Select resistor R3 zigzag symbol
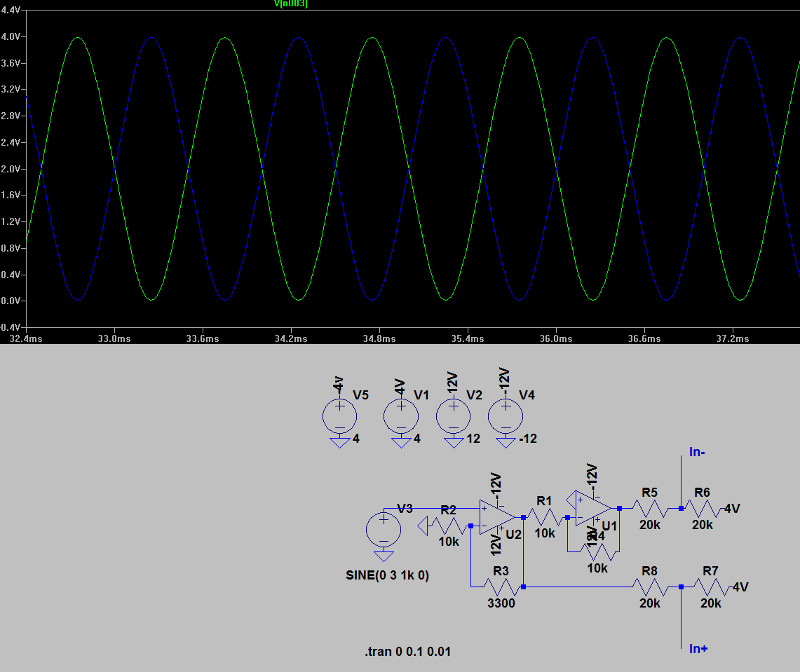Screen dimensions: 800x672 501,587
